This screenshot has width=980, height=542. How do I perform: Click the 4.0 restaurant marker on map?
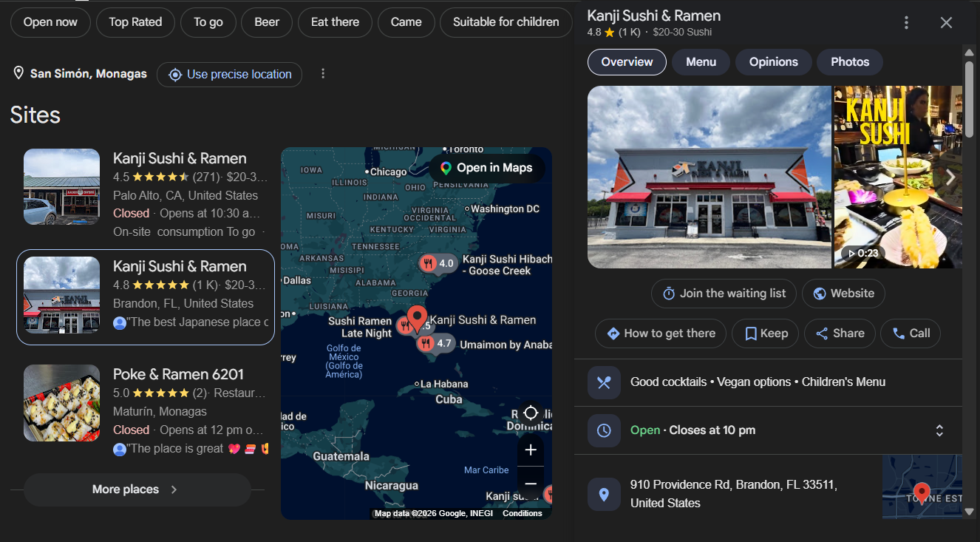[438, 263]
